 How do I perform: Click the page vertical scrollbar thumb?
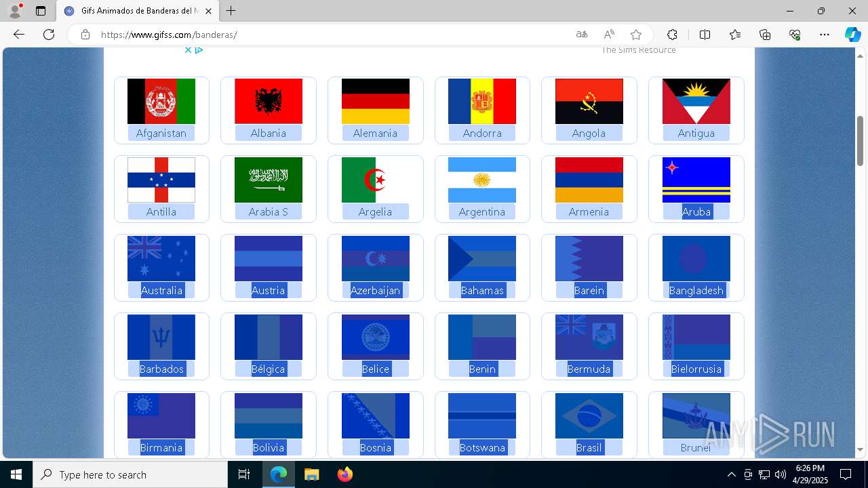[860, 141]
